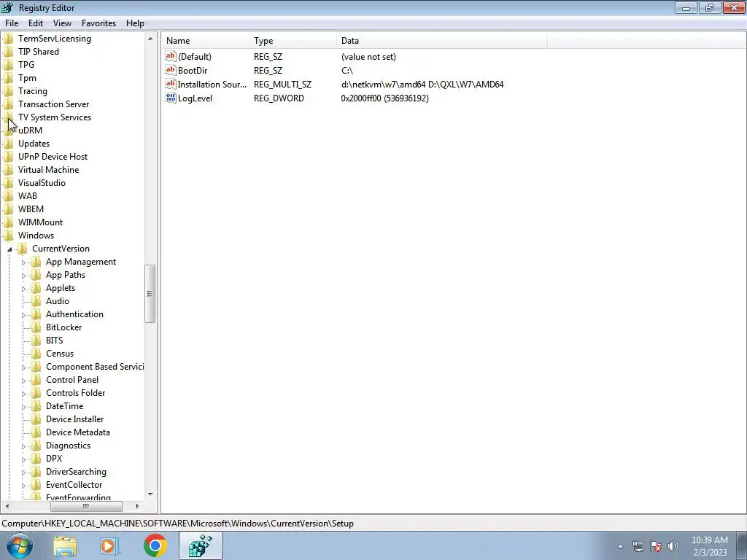This screenshot has width=747, height=560.
Task: Expand the Component Based Servicing key
Action: 23,367
